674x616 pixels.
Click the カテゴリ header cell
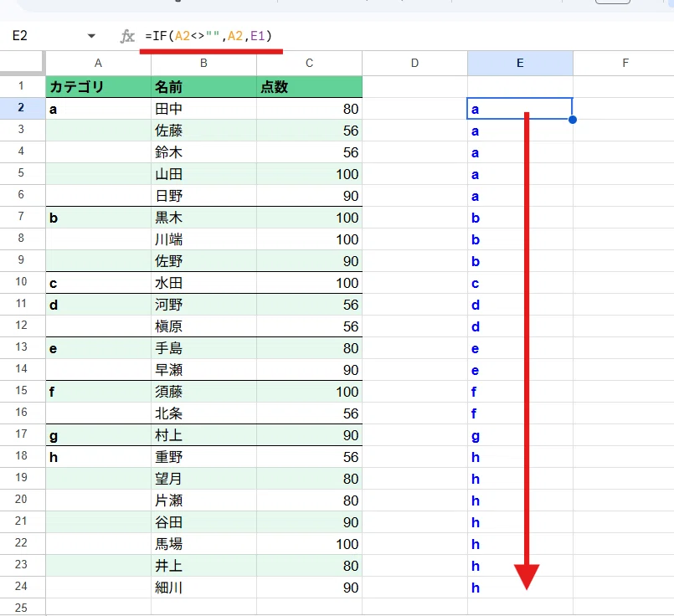tap(99, 87)
